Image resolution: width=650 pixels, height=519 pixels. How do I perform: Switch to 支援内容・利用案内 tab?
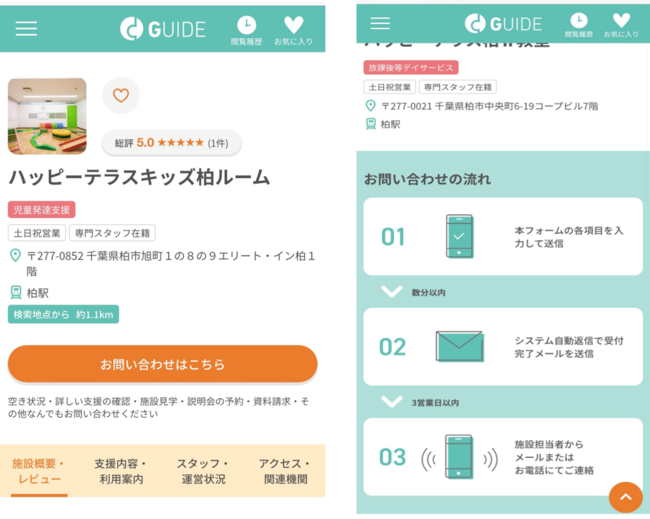click(x=121, y=471)
